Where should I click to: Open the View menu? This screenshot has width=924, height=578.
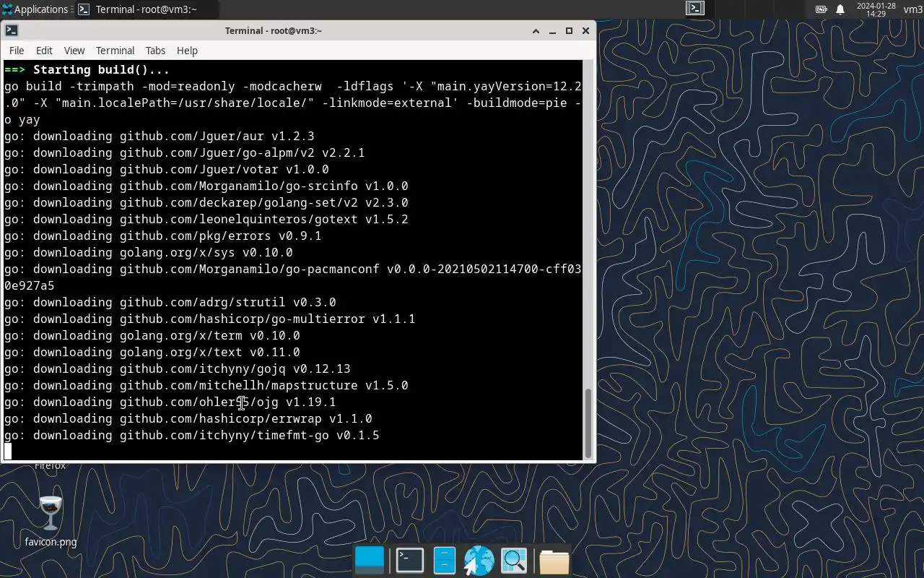click(74, 51)
